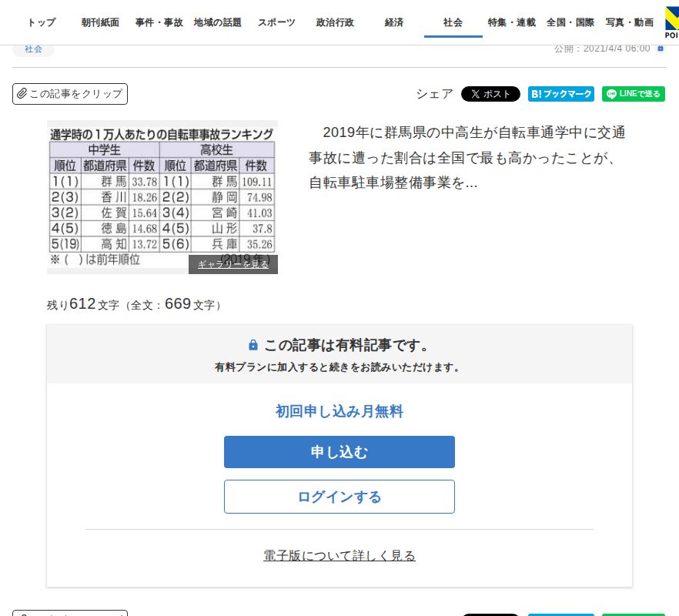Clip this article with この記事をクリップ
The image size is (679, 616).
(70, 94)
